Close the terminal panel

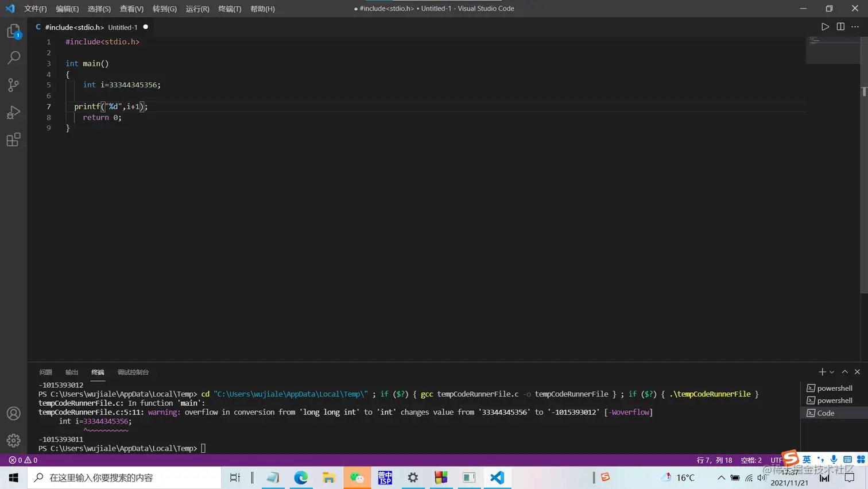click(x=857, y=372)
